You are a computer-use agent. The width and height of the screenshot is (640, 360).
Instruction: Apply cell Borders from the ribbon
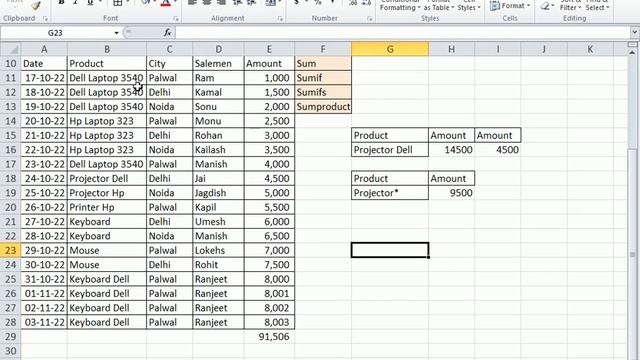tap(118, 3)
